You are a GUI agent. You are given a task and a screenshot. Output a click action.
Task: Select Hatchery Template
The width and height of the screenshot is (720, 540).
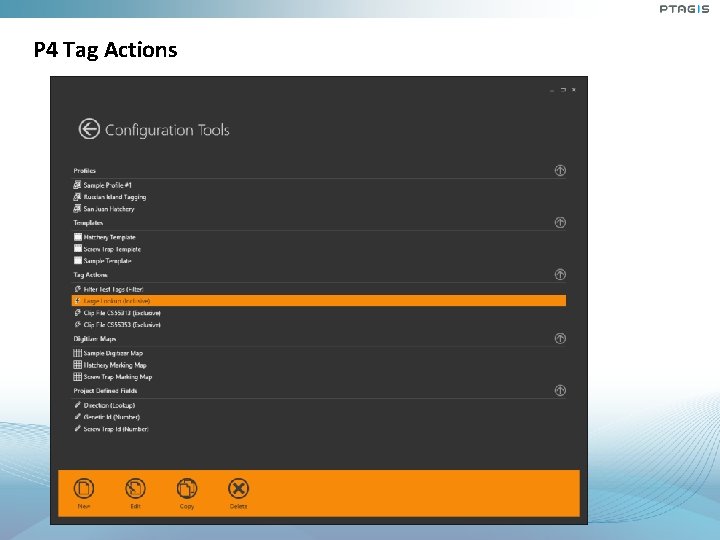coord(105,237)
